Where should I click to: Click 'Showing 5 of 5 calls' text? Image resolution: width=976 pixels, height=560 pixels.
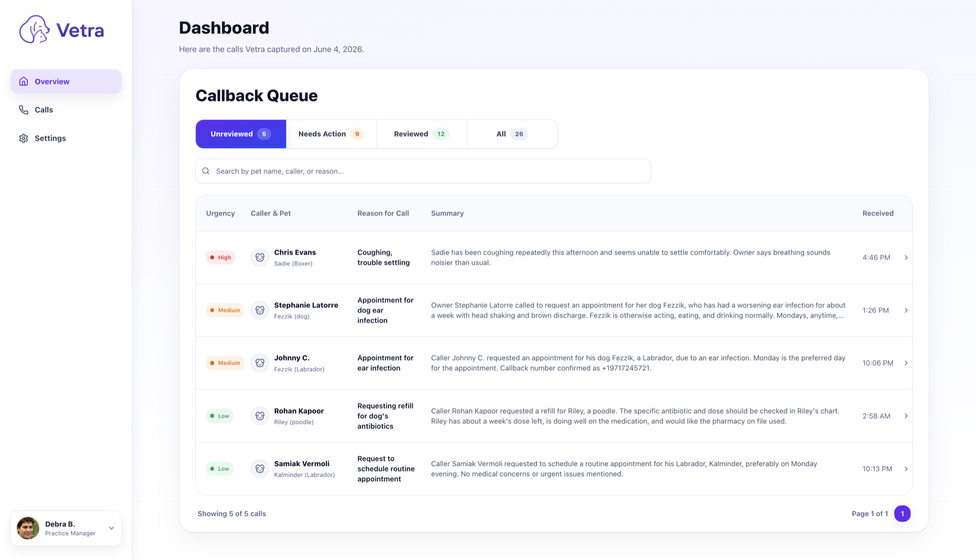coord(232,514)
